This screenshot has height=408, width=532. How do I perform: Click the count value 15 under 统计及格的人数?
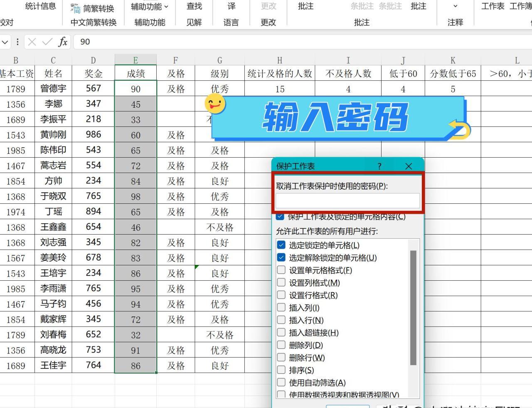point(280,89)
